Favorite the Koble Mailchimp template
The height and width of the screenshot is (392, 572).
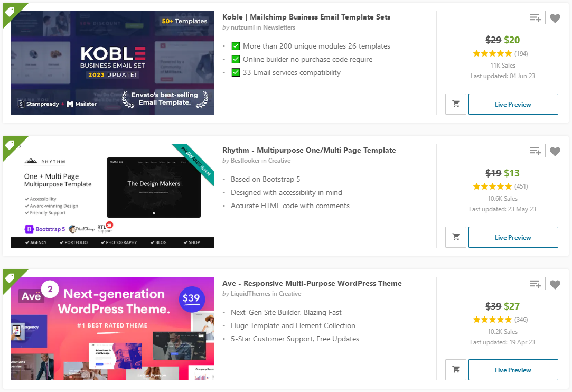tap(555, 18)
